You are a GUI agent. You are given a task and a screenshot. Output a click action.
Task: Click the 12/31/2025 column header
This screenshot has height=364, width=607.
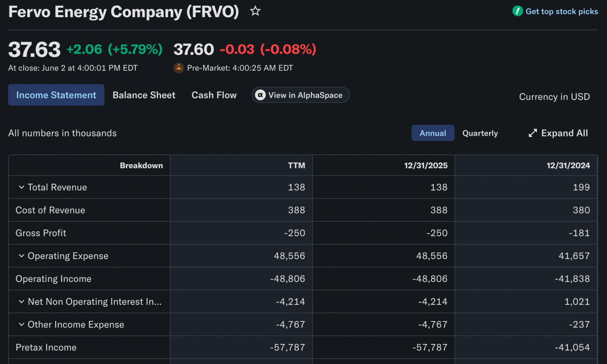426,165
